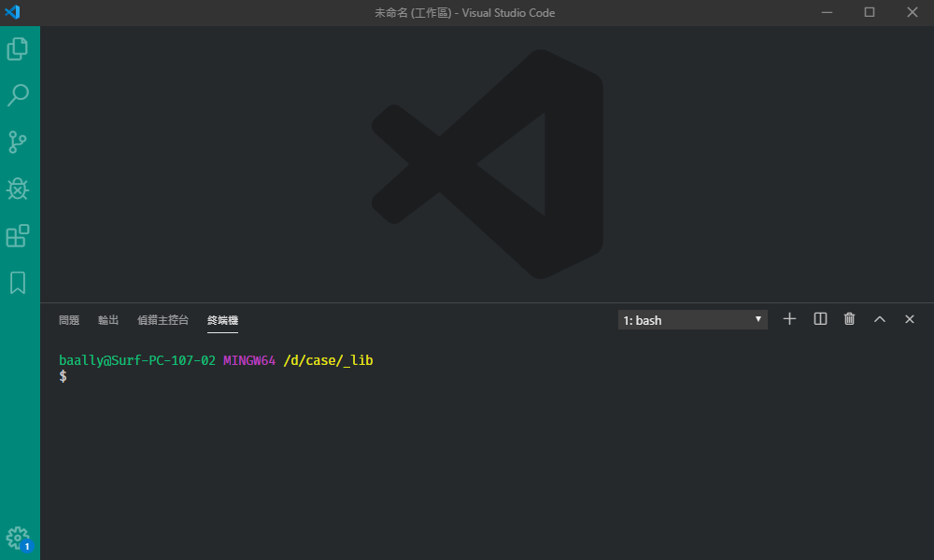This screenshot has width=934, height=560.
Task: Close the bottom panel
Action: coord(909,318)
